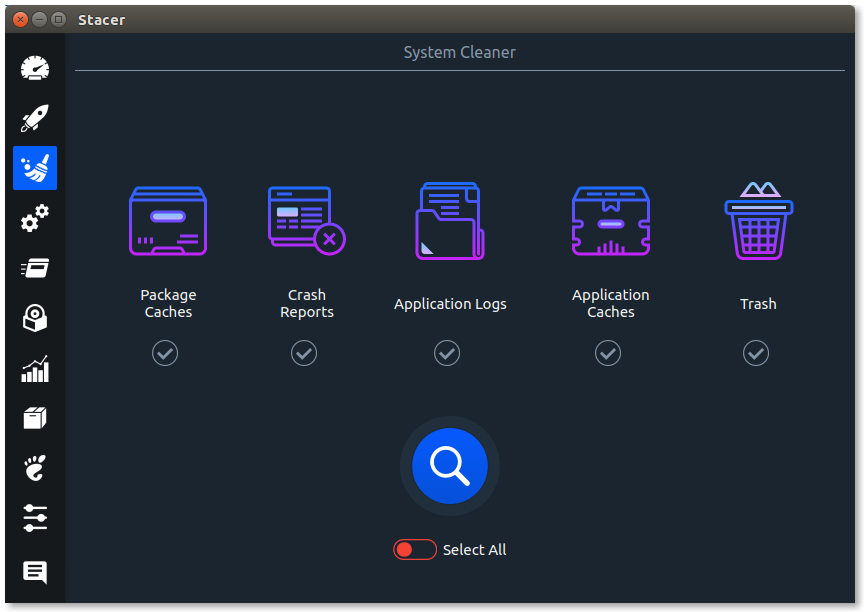The width and height of the screenshot is (864, 612).
Task: Check the Crash Reports checkbox
Action: pyautogui.click(x=304, y=353)
